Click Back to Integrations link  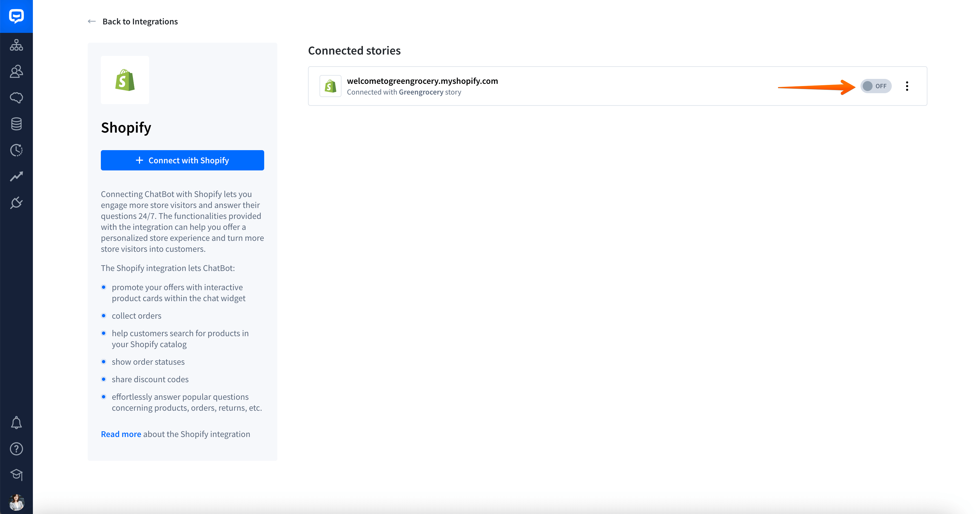pos(140,21)
